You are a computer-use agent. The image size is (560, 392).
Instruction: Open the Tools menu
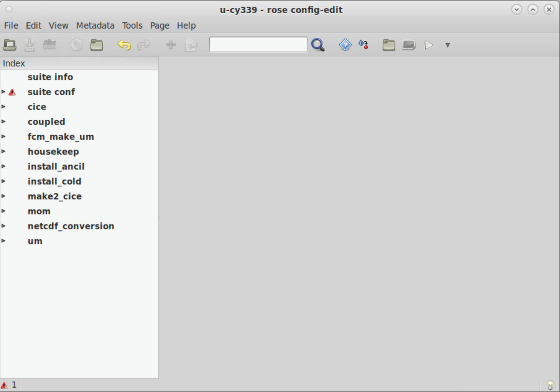(x=132, y=25)
